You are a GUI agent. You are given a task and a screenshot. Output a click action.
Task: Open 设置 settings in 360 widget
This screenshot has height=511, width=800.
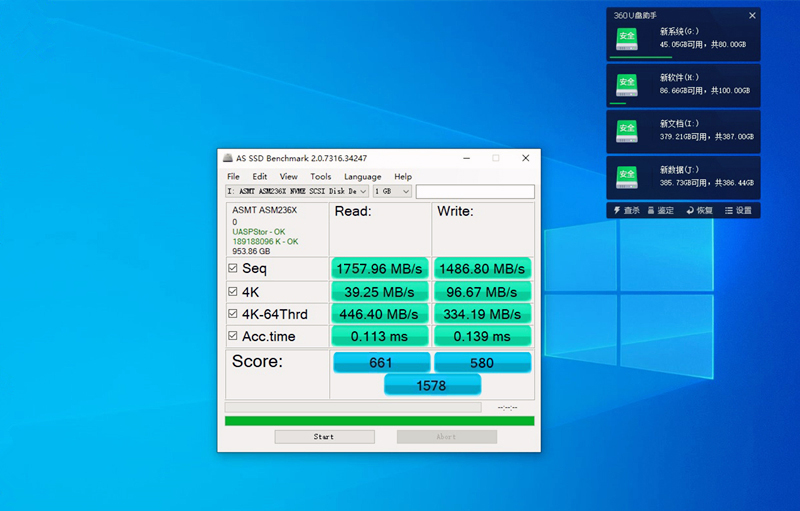(738, 211)
